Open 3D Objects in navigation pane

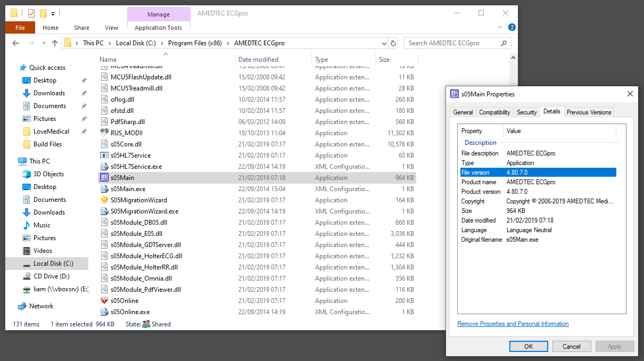point(48,174)
